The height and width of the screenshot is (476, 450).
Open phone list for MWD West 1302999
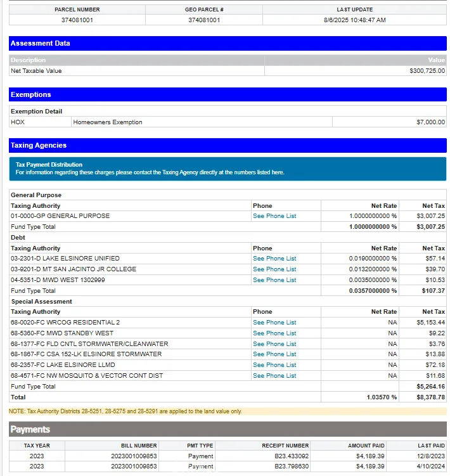click(x=274, y=280)
